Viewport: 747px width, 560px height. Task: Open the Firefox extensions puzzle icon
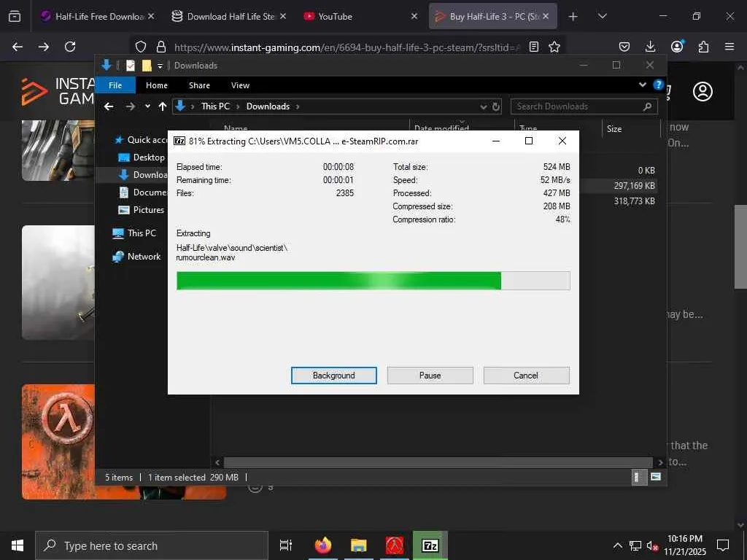[703, 47]
